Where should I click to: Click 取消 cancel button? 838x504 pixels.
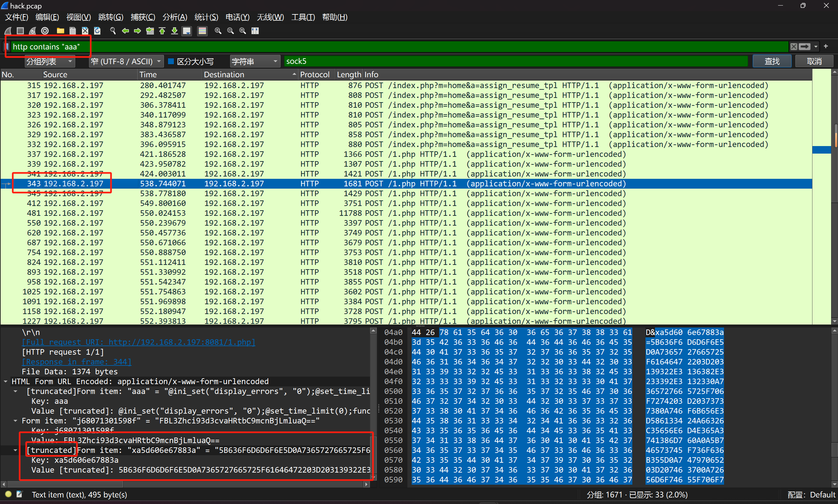814,62
